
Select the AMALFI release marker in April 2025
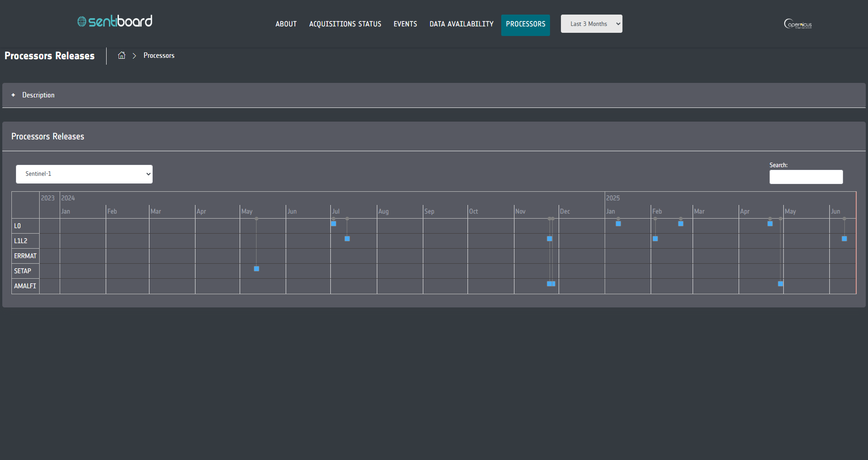tap(781, 284)
